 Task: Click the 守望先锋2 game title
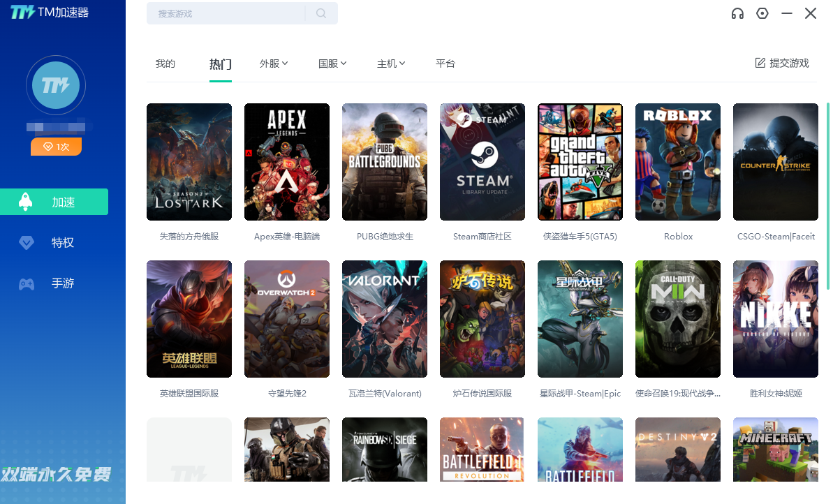(x=287, y=394)
